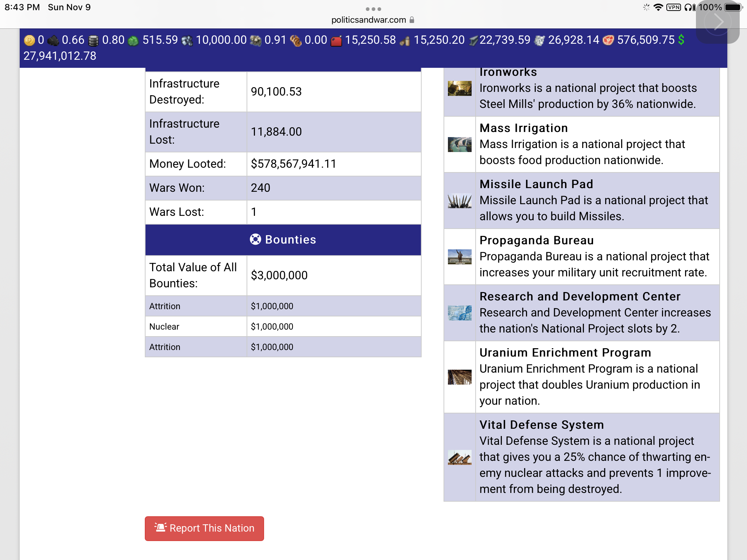Click the aluminum resource icon
747x560 pixels.
[539, 40]
